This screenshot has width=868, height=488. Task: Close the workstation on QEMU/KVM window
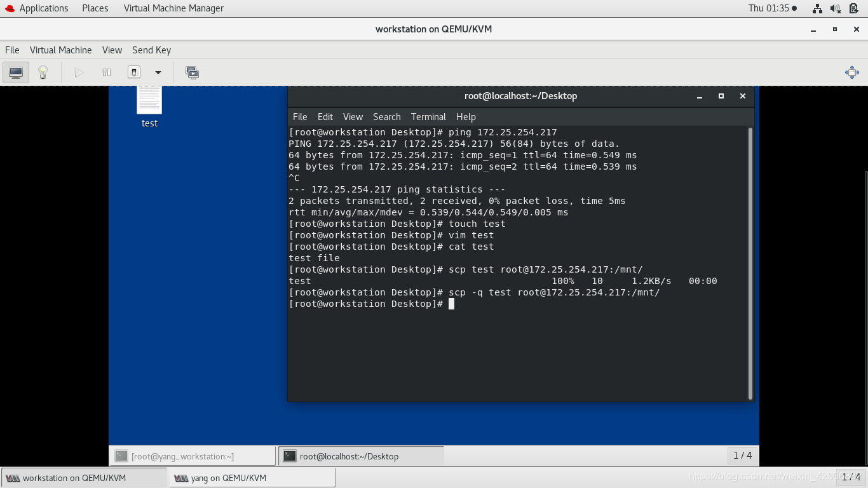[x=856, y=29]
